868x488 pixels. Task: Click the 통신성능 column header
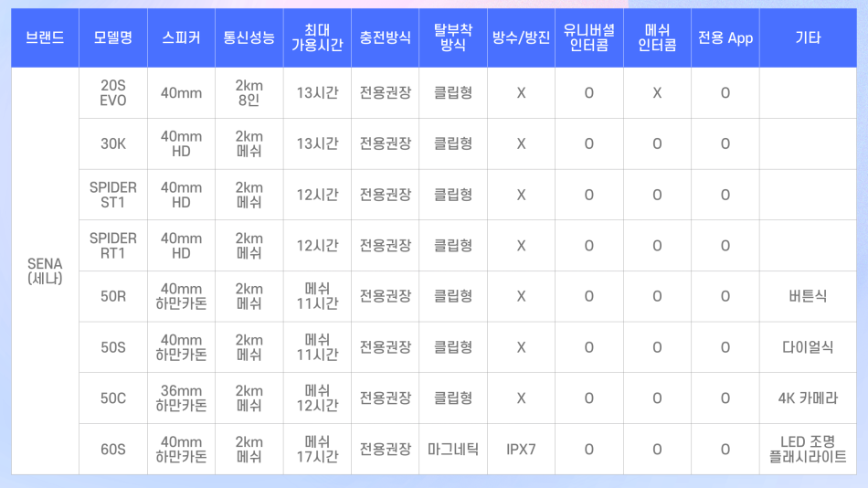point(249,38)
